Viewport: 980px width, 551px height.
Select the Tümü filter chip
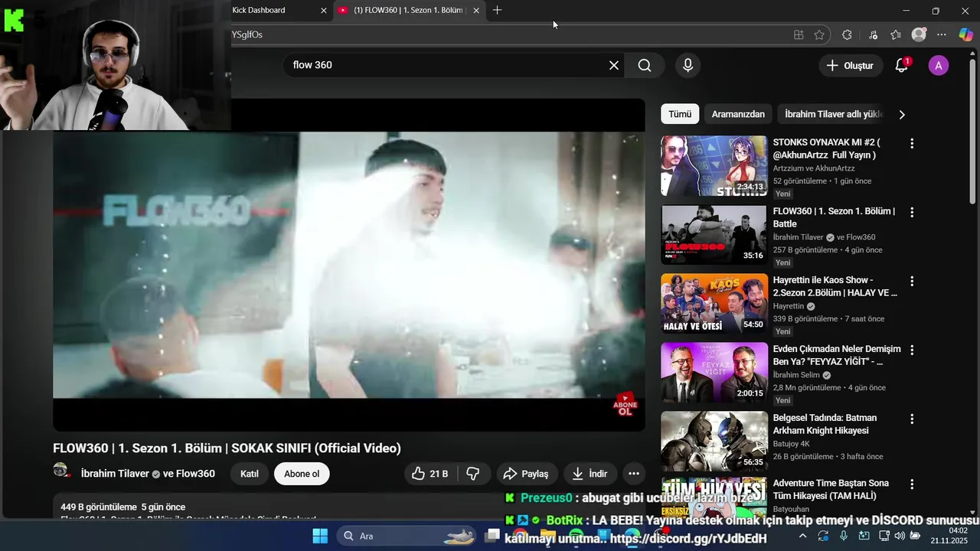point(680,114)
